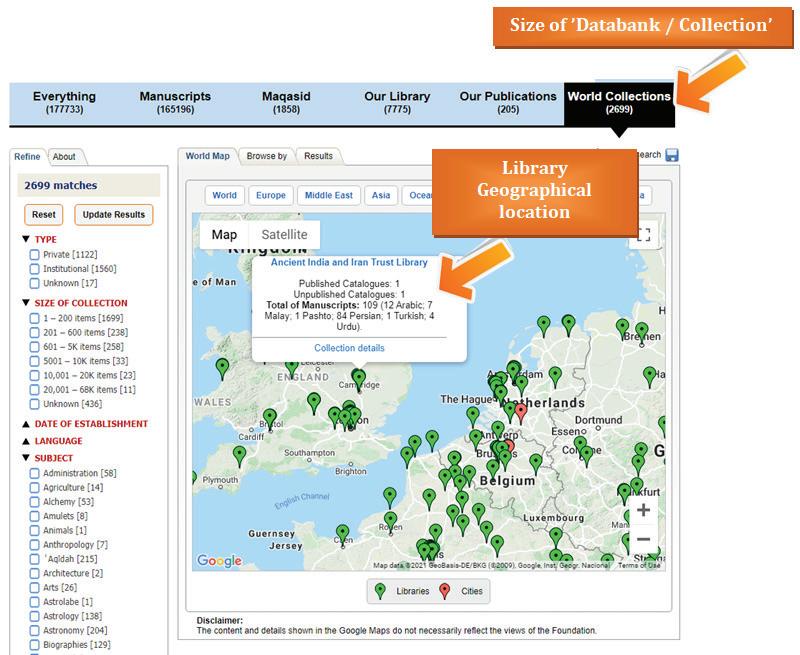Check the 5001 – 10K items filter
800x655 pixels.
35,361
